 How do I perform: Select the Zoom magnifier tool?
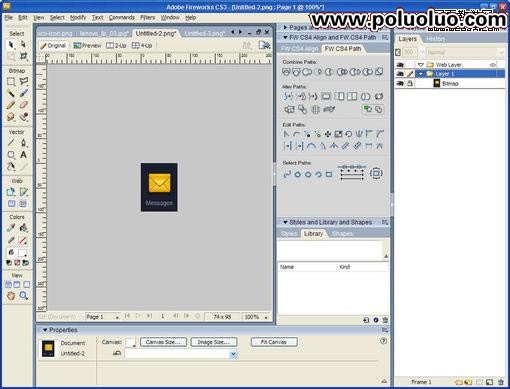coord(23,295)
